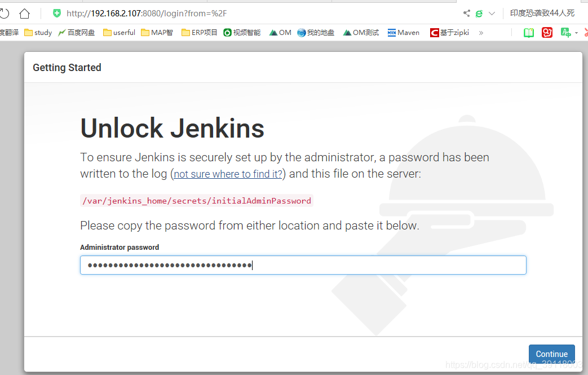The width and height of the screenshot is (588, 375).
Task: Click the red extension icon
Action: click(547, 33)
